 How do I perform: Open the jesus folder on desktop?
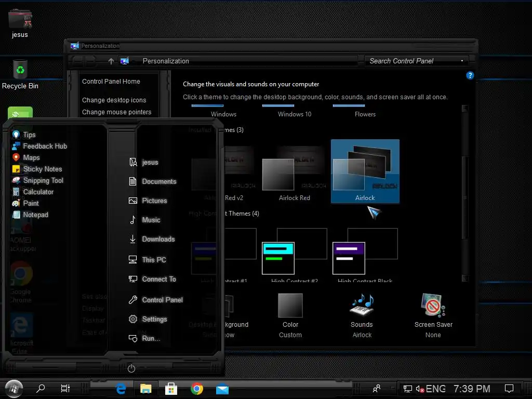[20, 23]
